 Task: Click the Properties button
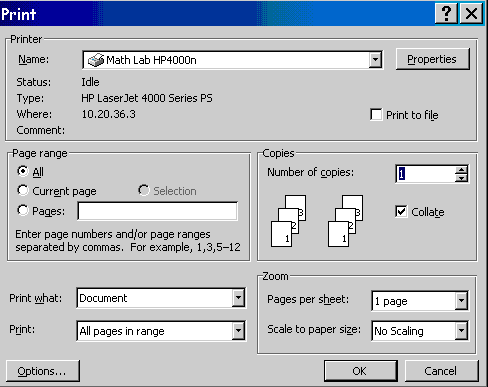432,59
